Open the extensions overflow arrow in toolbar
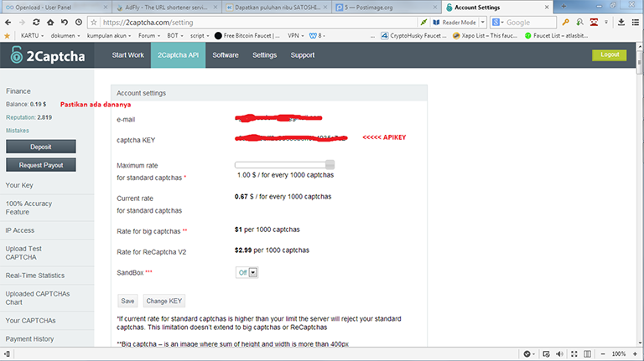Screen dimensions: 644x361 [x=605, y=22]
